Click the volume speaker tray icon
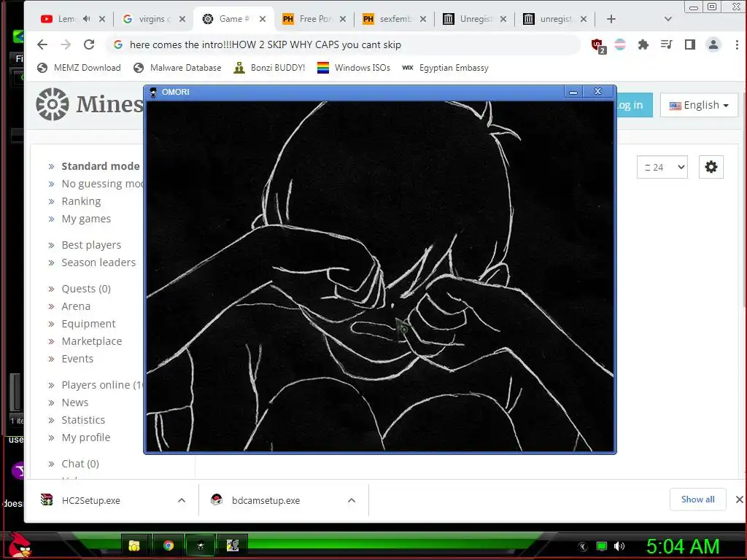Screen dimensions: 747x560 (619, 546)
